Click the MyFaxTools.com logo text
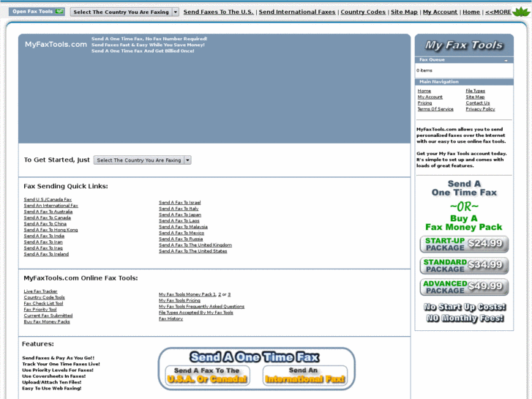 (56, 44)
